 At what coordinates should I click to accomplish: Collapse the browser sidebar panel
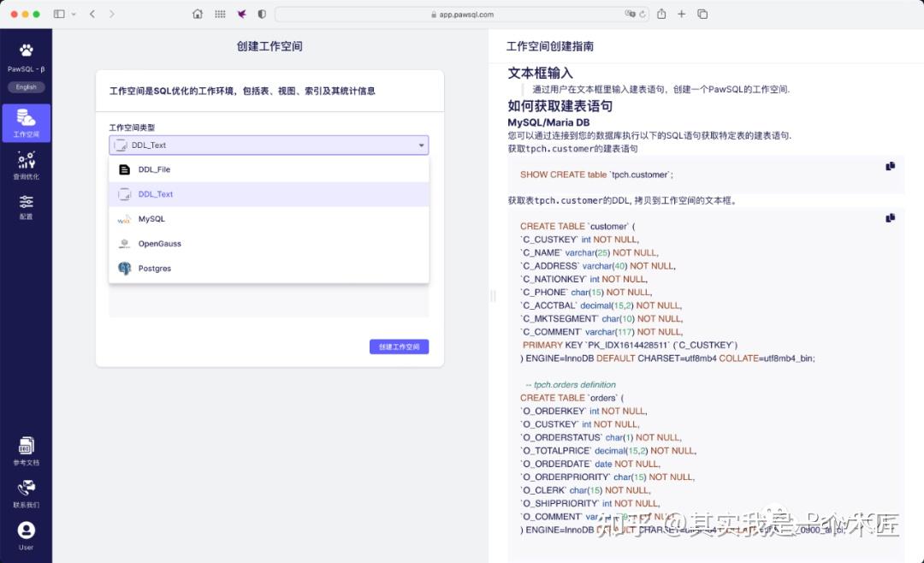pyautogui.click(x=59, y=14)
